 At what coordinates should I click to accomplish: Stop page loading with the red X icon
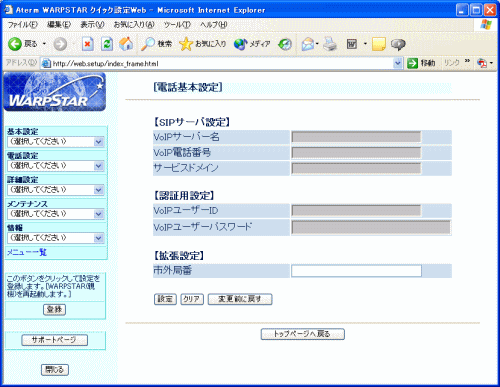click(88, 44)
